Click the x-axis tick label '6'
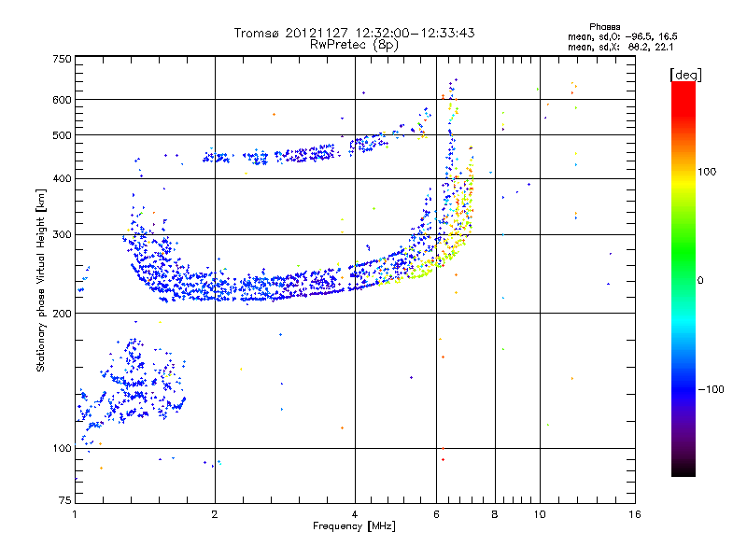 point(436,514)
